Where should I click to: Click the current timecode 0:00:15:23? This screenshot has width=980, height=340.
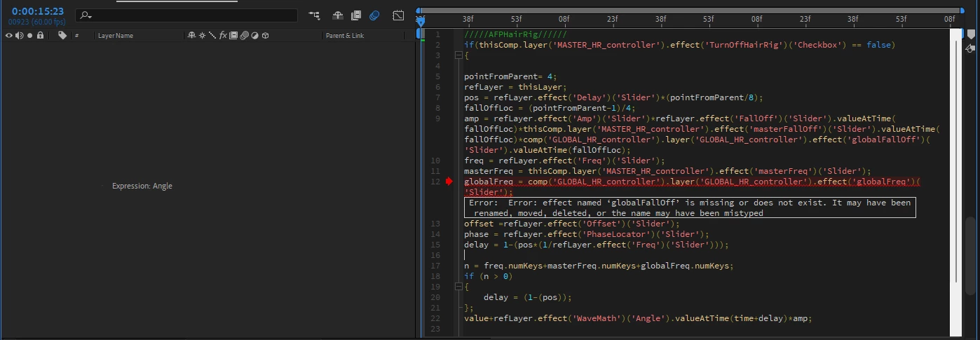point(38,11)
